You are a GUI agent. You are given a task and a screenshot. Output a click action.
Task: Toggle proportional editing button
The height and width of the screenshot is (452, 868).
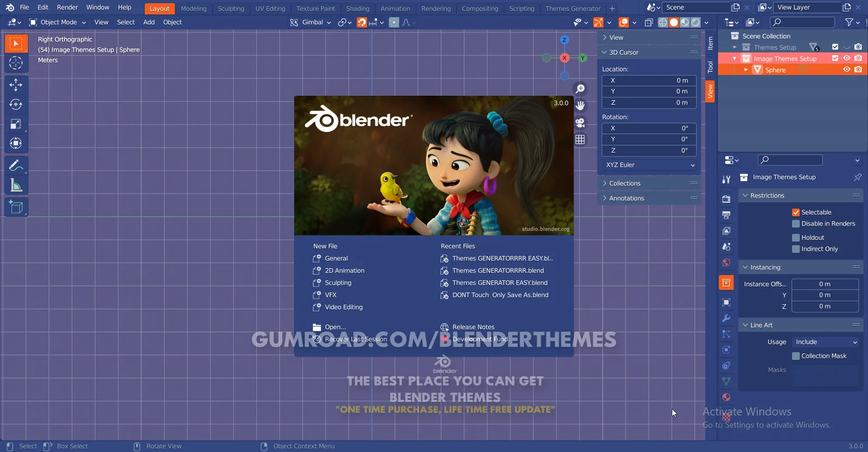(x=394, y=22)
